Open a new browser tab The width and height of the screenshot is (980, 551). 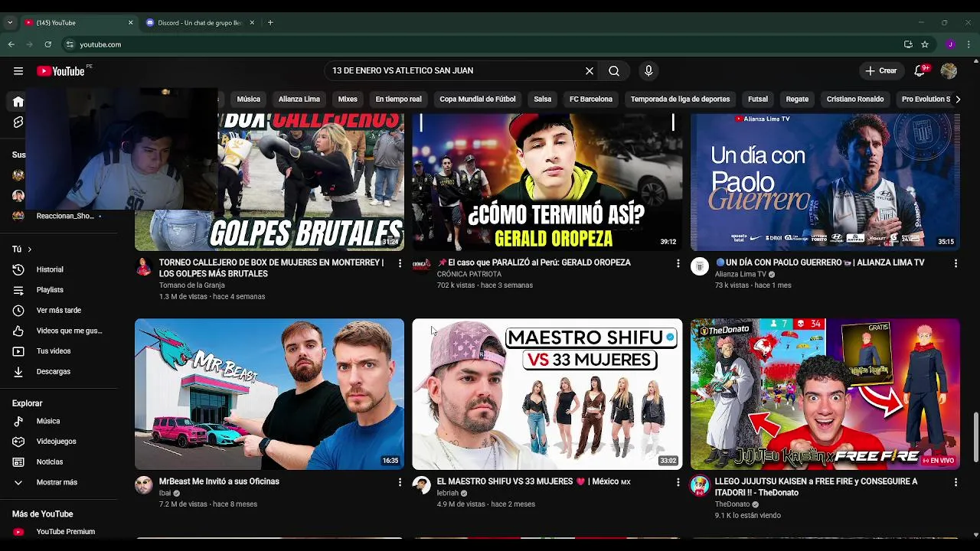(270, 23)
